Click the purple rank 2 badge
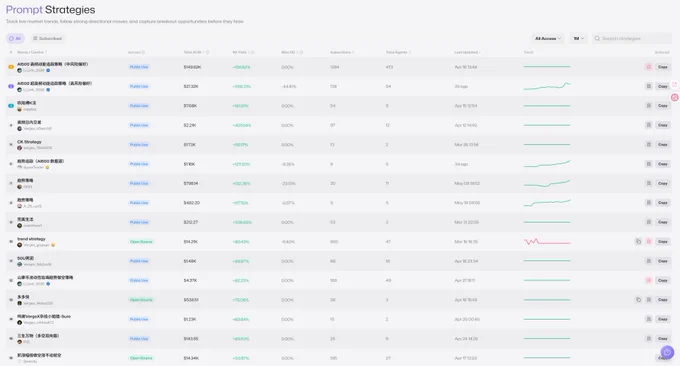The image size is (680, 366). pyautogui.click(x=11, y=86)
